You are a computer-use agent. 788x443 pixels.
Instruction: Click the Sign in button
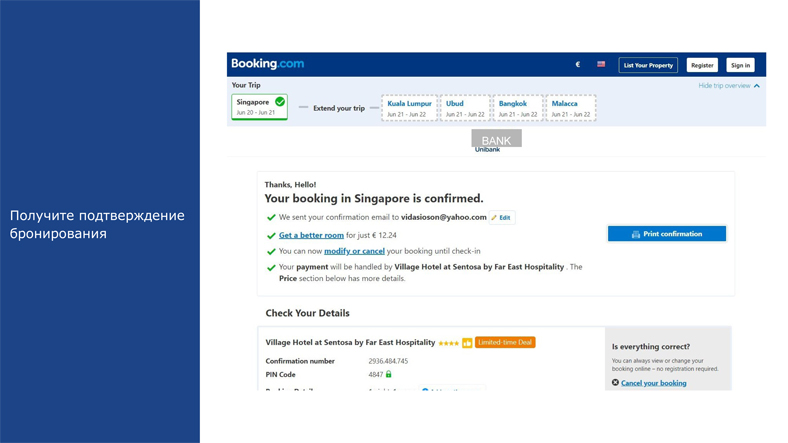point(740,65)
